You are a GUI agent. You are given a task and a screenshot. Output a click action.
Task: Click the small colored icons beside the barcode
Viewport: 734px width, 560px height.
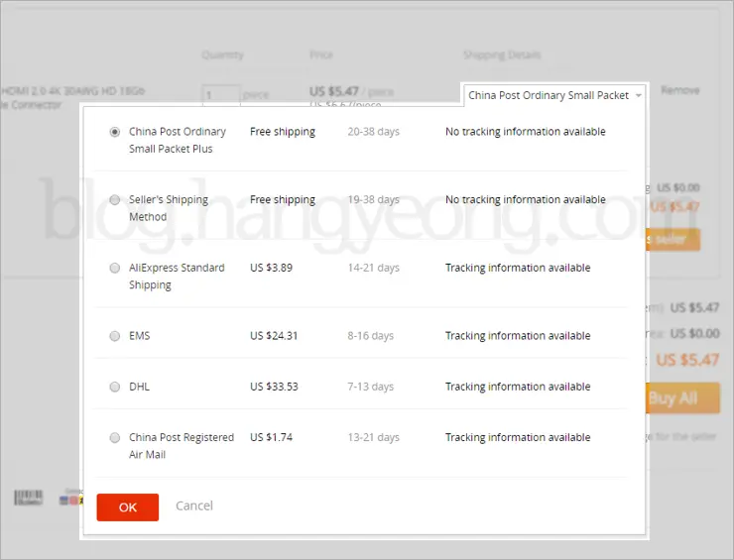click(x=69, y=499)
